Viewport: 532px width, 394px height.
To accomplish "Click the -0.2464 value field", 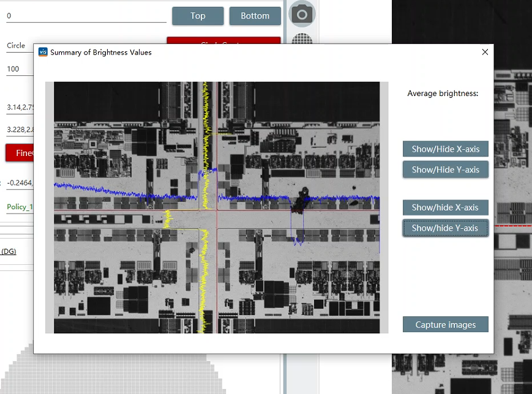I will [20, 182].
